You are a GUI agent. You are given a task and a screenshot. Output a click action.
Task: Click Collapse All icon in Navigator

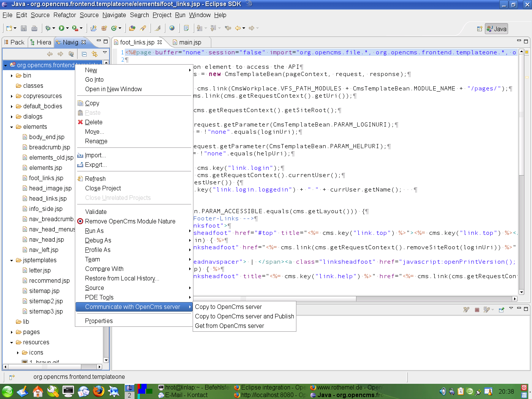[84, 54]
